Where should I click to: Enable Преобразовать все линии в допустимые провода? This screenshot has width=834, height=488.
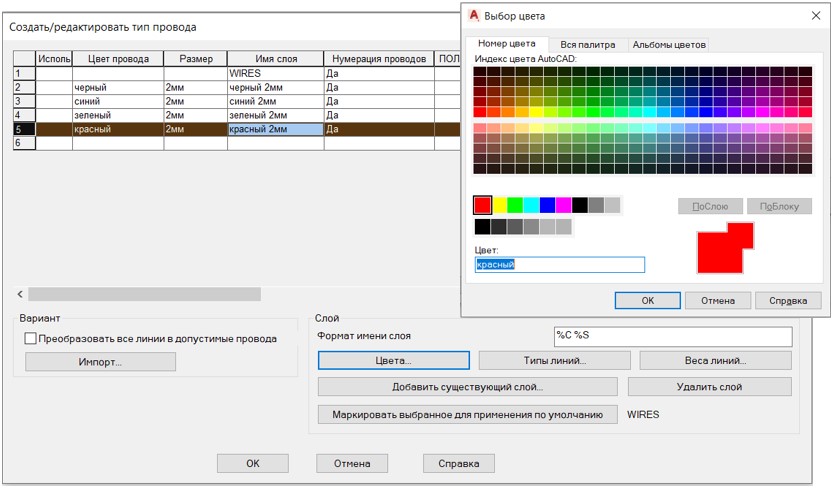30,339
